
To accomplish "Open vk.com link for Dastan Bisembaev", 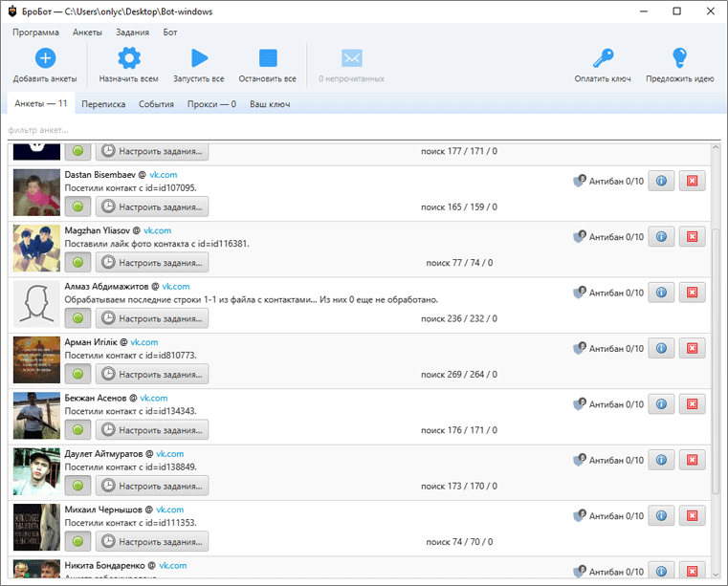I will tap(163, 175).
